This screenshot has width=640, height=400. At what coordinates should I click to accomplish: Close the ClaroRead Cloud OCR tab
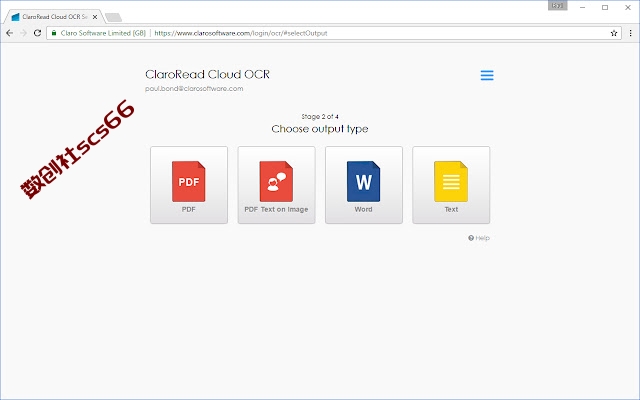(x=95, y=17)
